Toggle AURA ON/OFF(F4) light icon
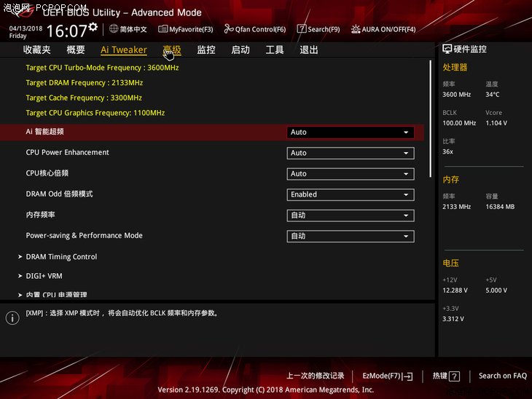 (356, 29)
